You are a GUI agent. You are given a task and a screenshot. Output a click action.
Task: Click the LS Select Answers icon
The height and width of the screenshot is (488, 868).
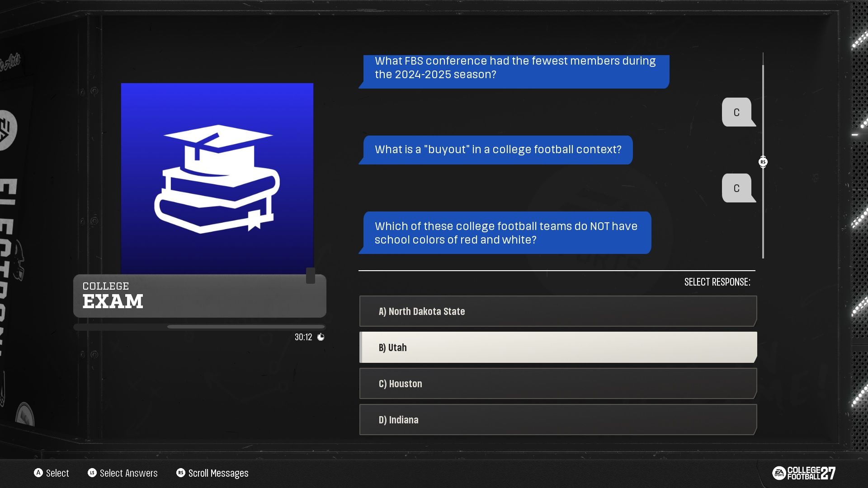pyautogui.click(x=92, y=473)
